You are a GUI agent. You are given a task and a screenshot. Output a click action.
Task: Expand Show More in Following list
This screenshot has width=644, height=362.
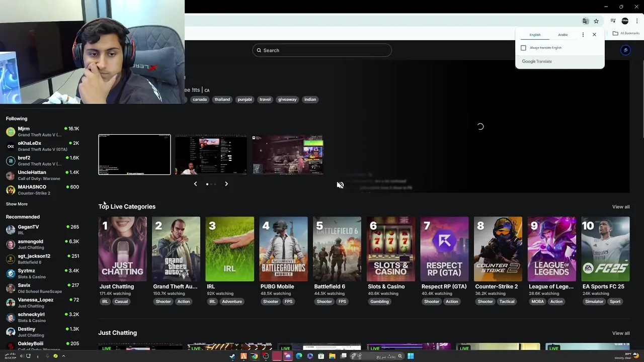pyautogui.click(x=17, y=204)
